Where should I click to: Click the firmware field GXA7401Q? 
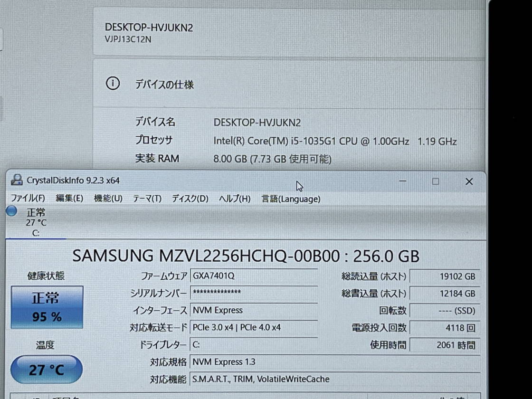pos(254,276)
